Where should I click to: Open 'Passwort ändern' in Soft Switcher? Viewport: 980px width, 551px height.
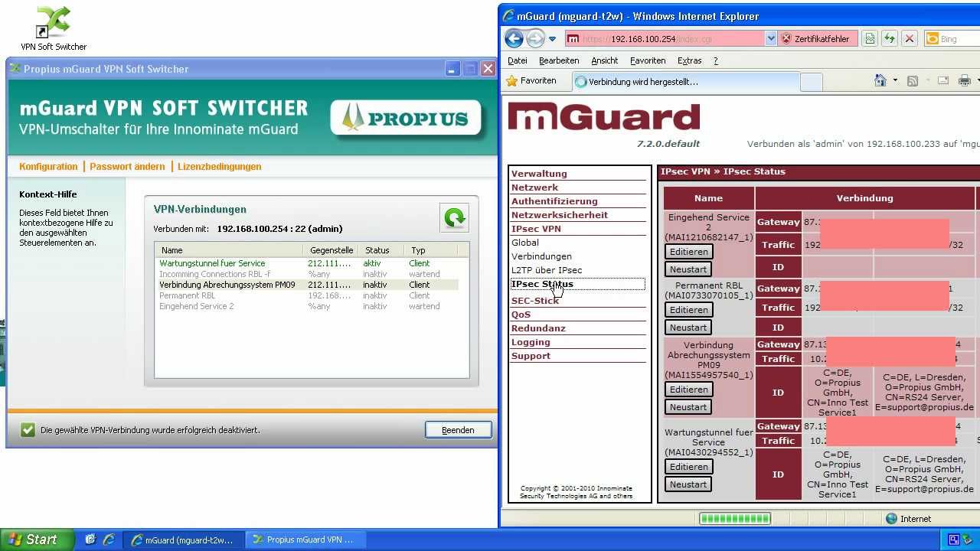(x=127, y=166)
